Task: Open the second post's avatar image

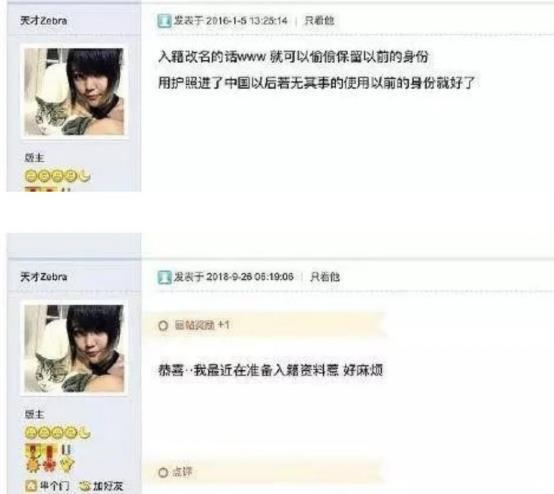Action: point(74,348)
